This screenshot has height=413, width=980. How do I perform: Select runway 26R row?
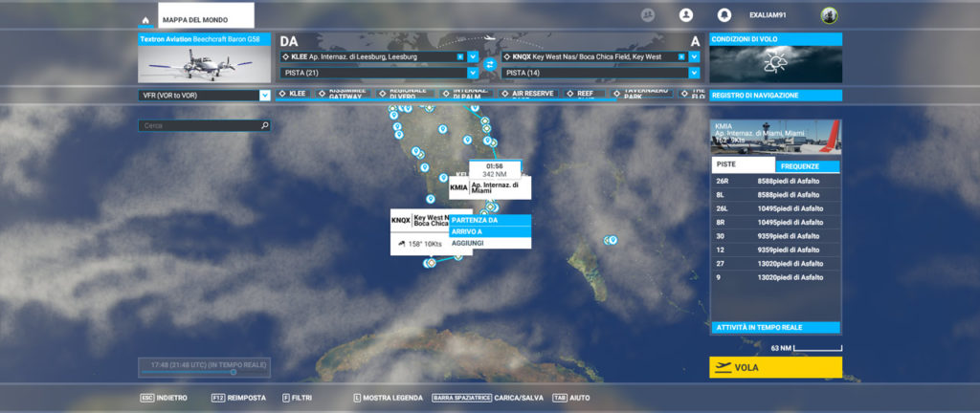click(x=775, y=181)
